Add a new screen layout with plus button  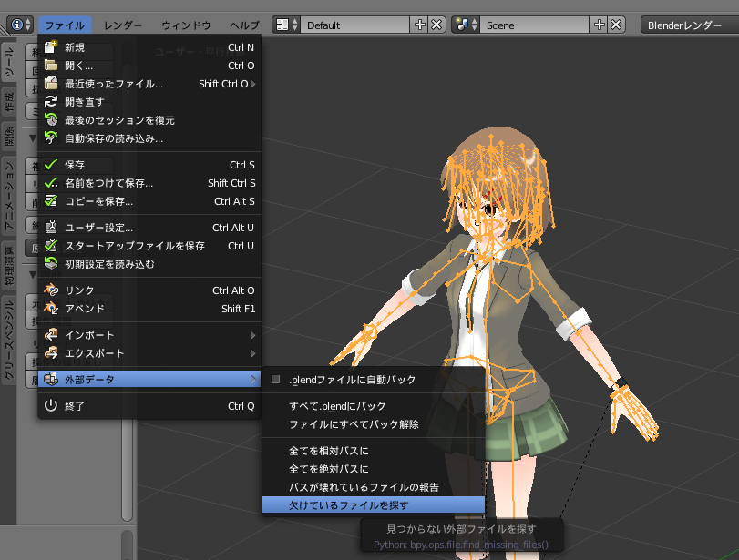pos(419,25)
